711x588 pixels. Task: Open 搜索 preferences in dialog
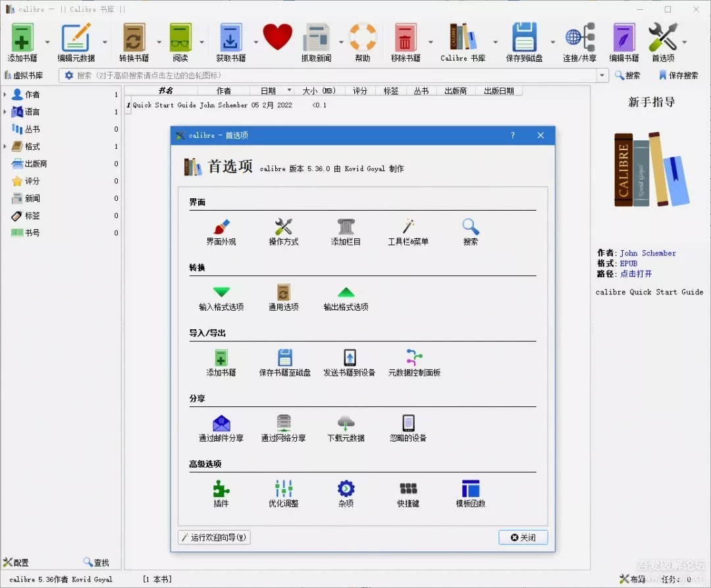(470, 232)
